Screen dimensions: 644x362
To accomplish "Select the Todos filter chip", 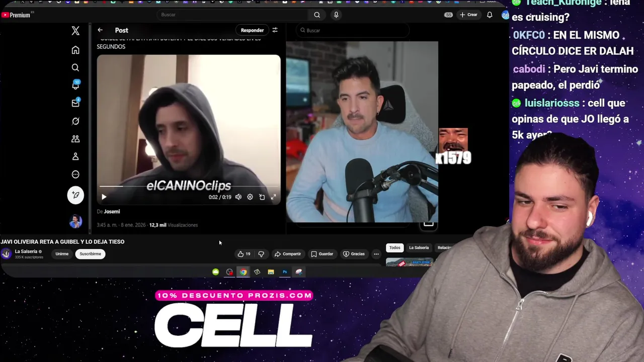I will pos(395,247).
